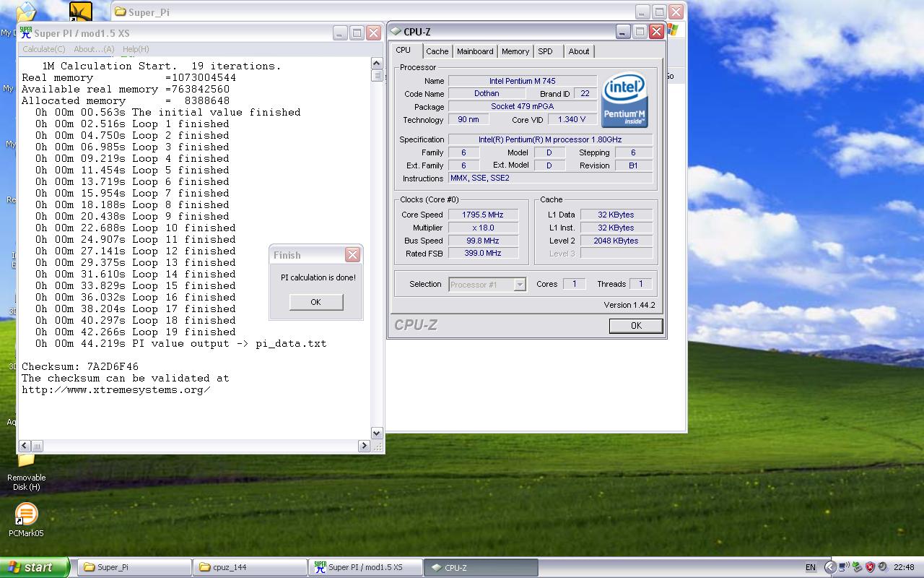Click the Super PI title bar logo icon

(x=26, y=33)
